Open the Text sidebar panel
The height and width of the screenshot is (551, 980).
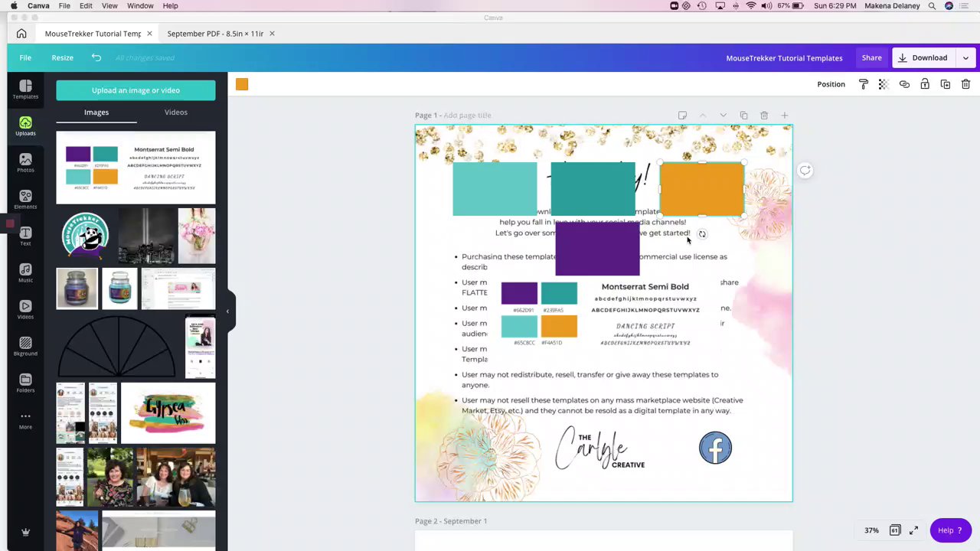(x=25, y=236)
